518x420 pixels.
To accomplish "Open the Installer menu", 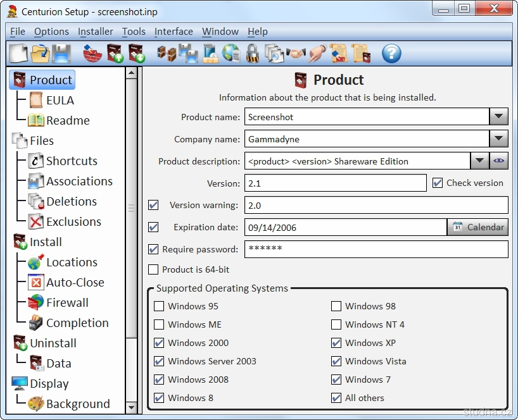I will pos(96,32).
